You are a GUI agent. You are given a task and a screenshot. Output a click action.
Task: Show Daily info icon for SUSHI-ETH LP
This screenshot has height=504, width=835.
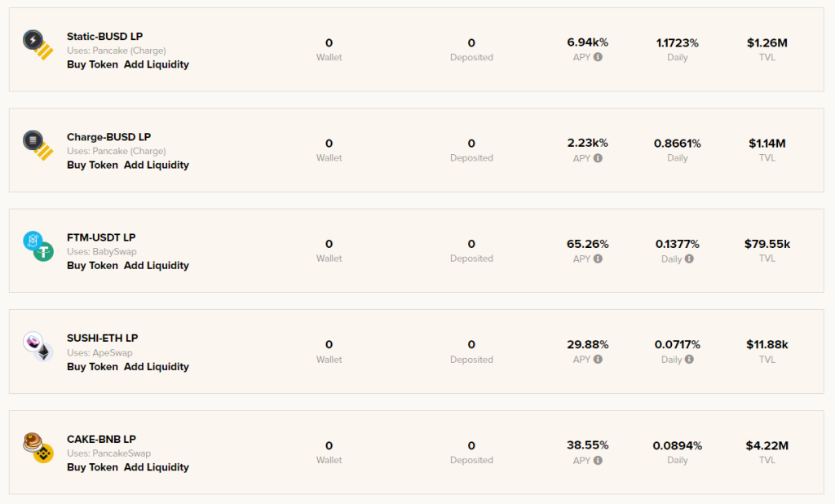689,360
